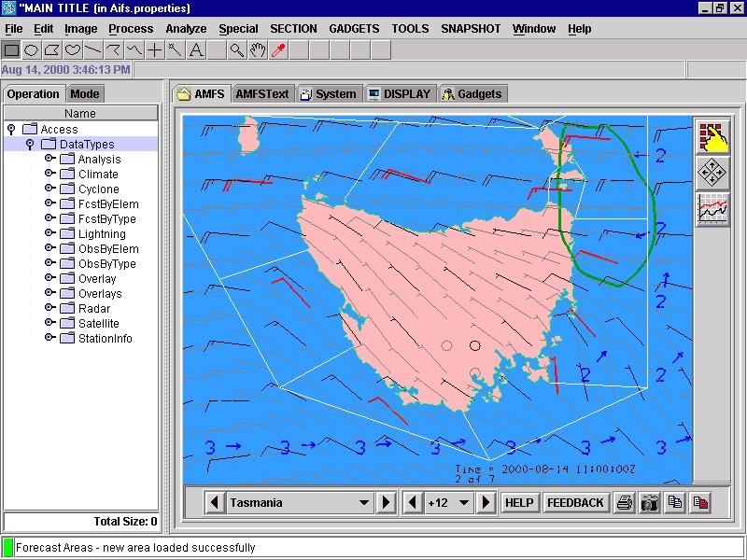The width and height of the screenshot is (747, 560).
Task: Choose the heart-shaped freeform tool
Action: pos(73,50)
